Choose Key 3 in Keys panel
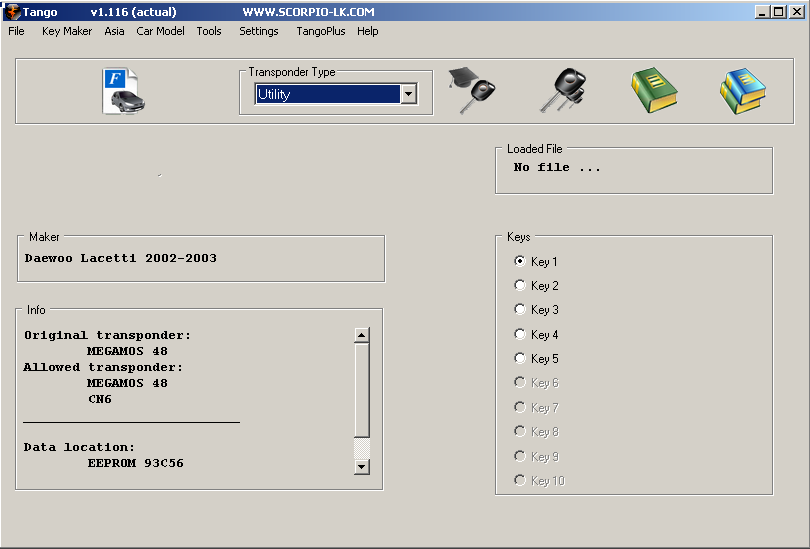 click(520, 309)
